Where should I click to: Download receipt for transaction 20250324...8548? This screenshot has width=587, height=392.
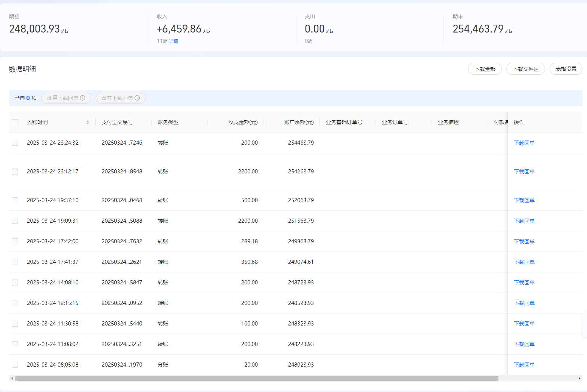524,172
